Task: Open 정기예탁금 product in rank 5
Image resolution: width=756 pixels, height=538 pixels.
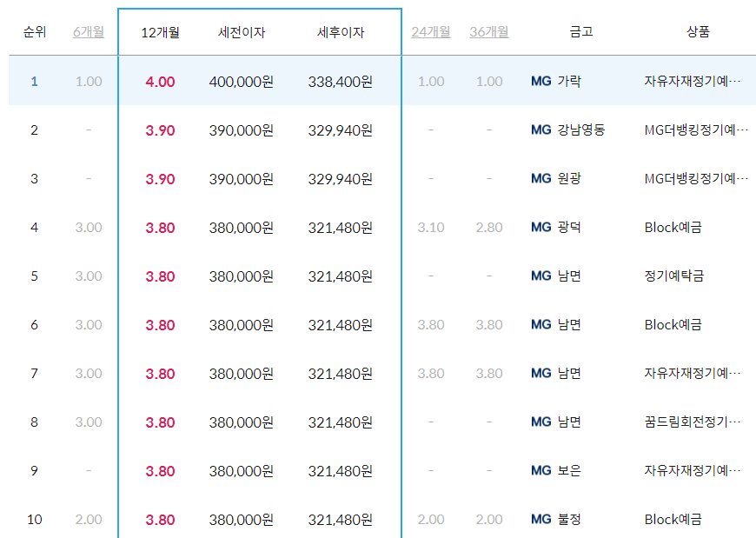Action: [x=674, y=276]
